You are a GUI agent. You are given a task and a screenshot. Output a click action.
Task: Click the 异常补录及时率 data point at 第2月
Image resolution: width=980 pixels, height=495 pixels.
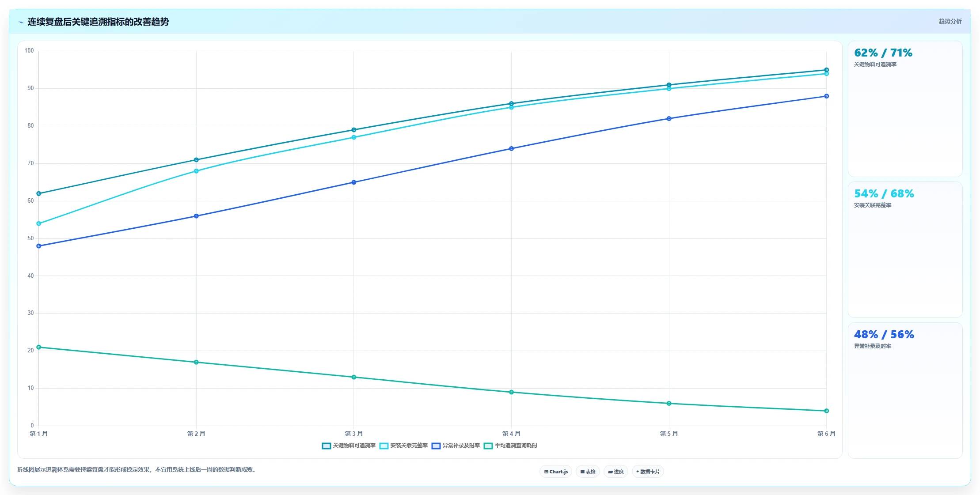[x=196, y=216]
